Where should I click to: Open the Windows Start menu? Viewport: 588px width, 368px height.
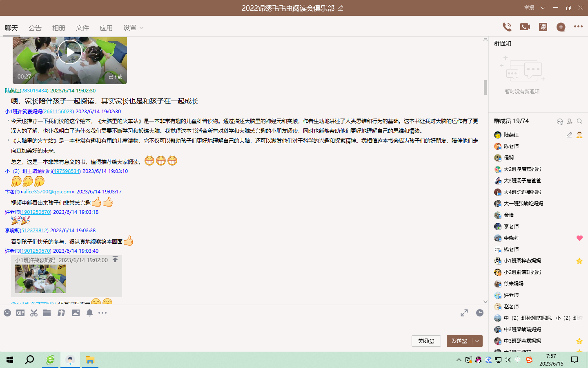tap(10, 360)
